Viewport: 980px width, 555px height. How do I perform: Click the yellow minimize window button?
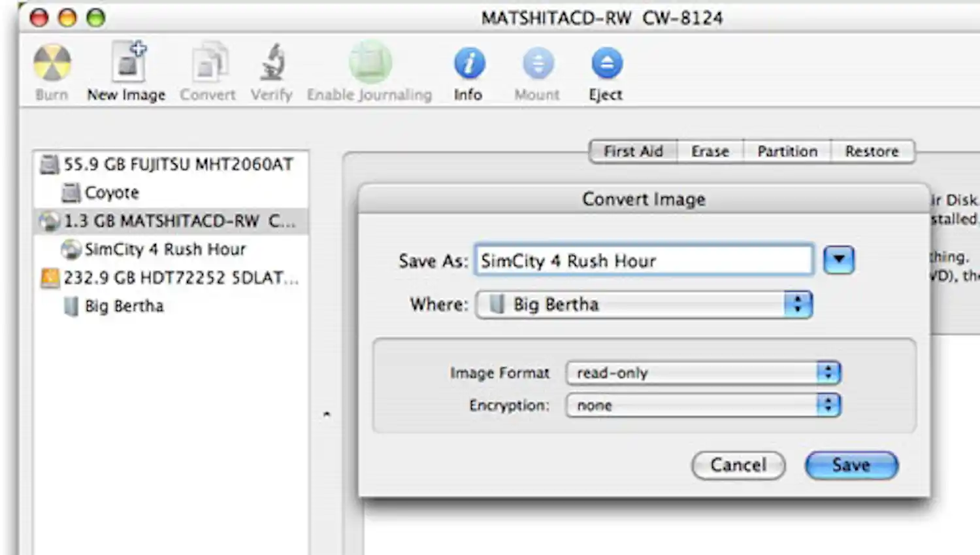(68, 18)
